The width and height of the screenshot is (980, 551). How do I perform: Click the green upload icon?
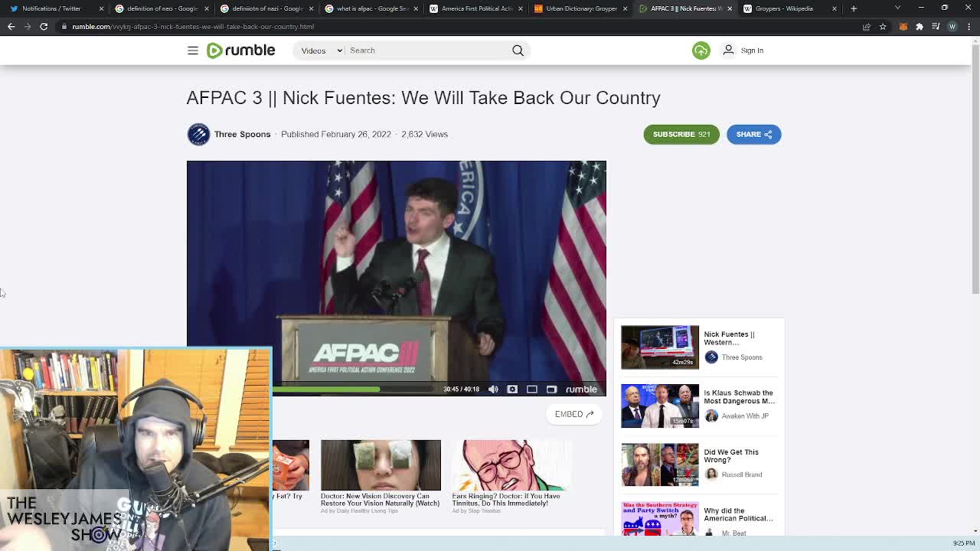[701, 51]
